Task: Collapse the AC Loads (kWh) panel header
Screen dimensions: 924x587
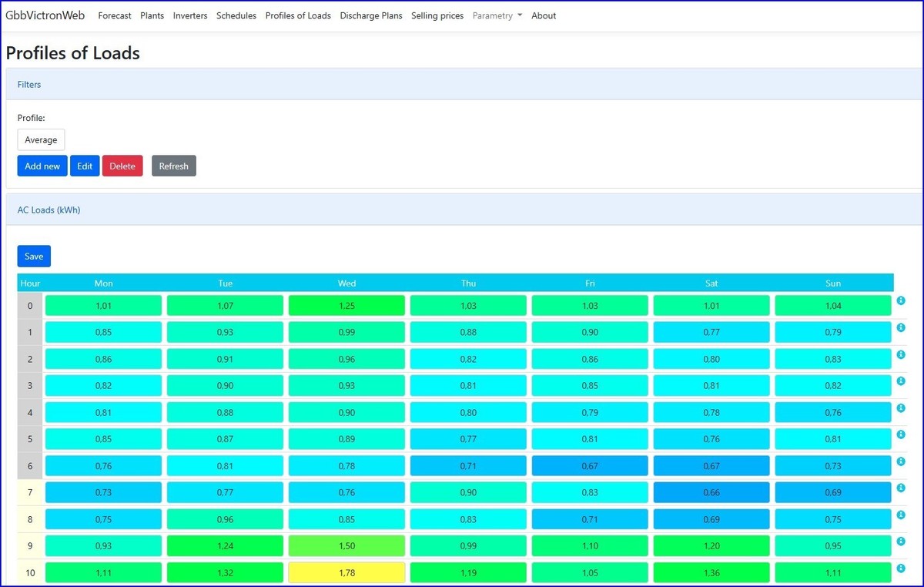Action: 49,210
